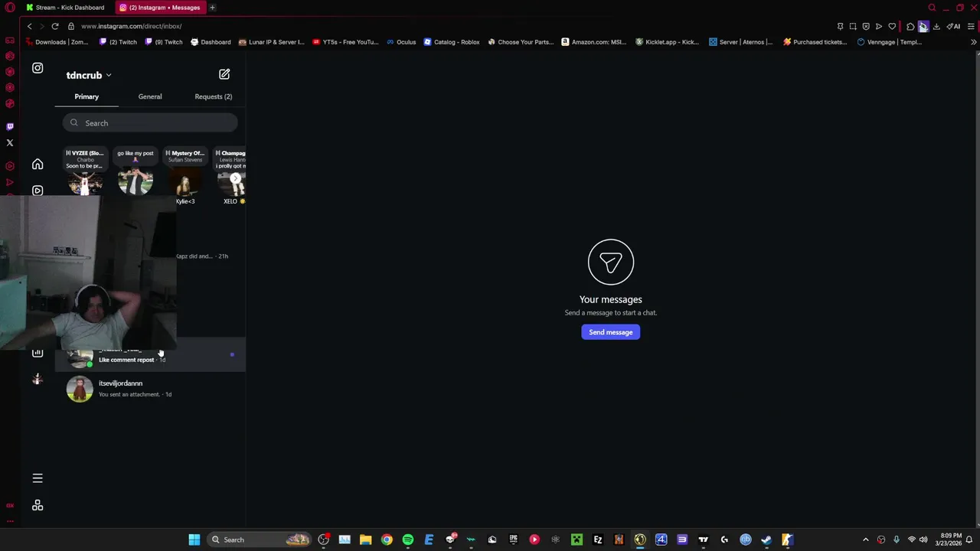Open File Explorer from the taskbar

tap(365, 540)
